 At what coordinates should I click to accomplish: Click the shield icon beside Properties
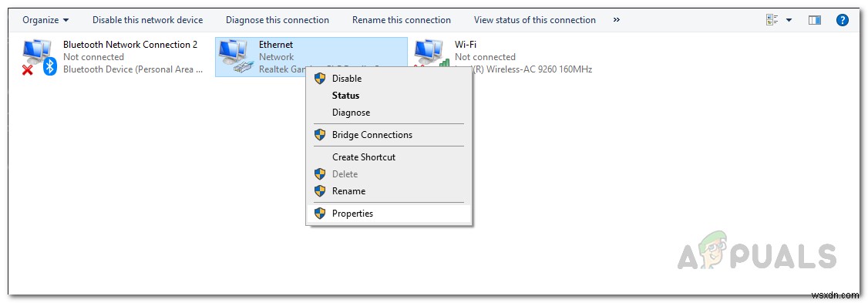coord(320,214)
